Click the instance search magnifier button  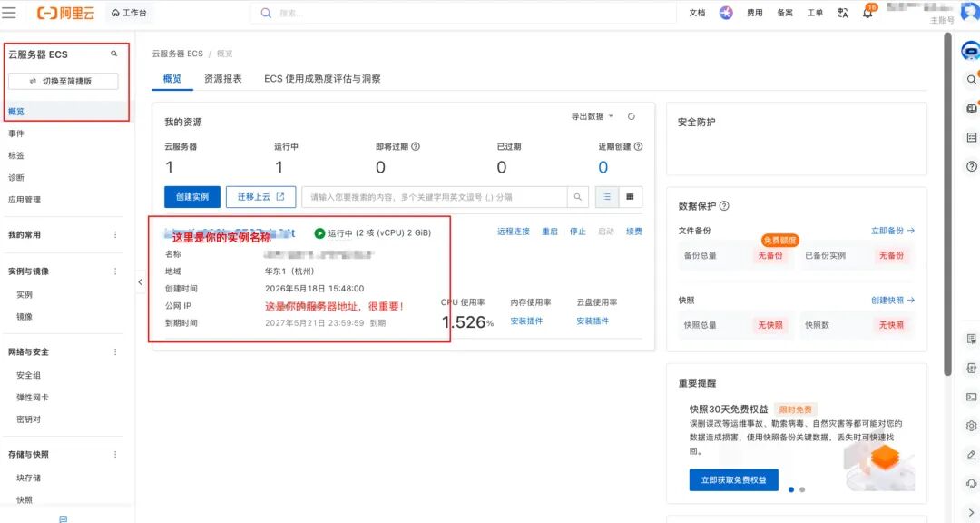[577, 197]
